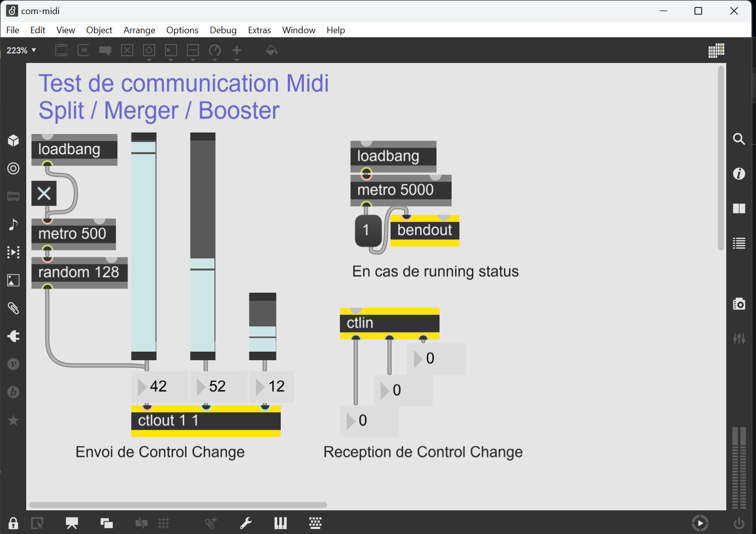Open the Extras menu

[260, 30]
